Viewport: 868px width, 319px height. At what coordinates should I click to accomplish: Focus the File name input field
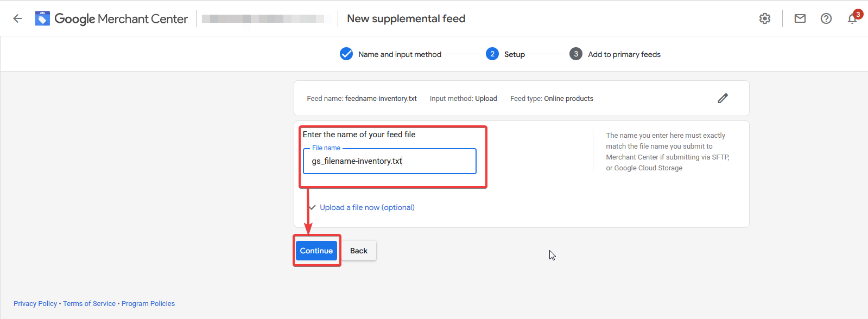pyautogui.click(x=390, y=161)
